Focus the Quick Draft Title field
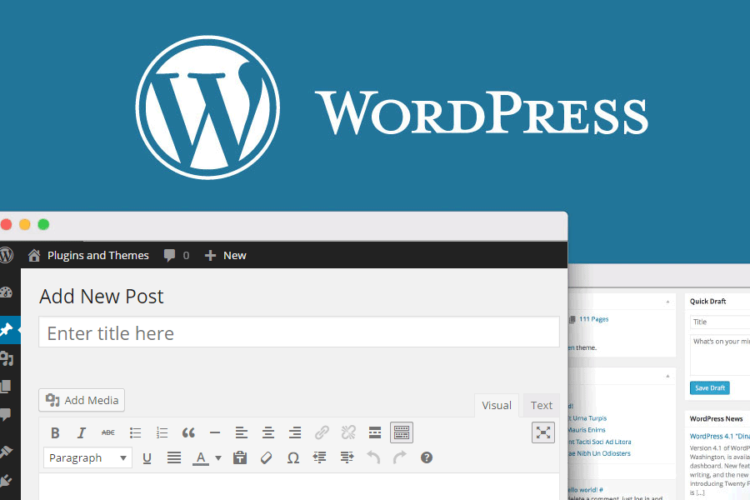 pyautogui.click(x=720, y=322)
